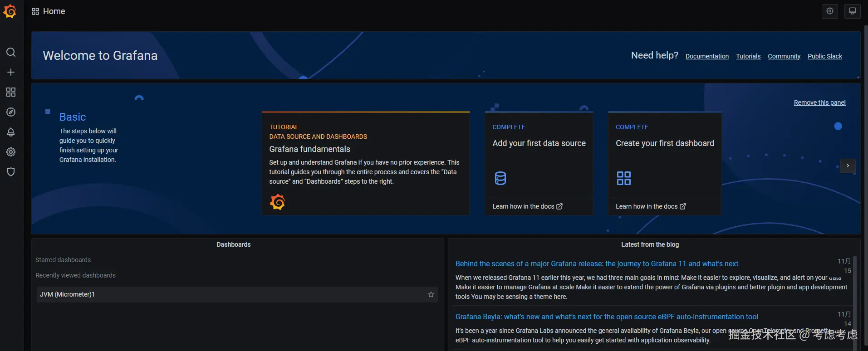Open the Grafana 11 journey blog post title
Viewport: 868px width, 351px height.
597,263
